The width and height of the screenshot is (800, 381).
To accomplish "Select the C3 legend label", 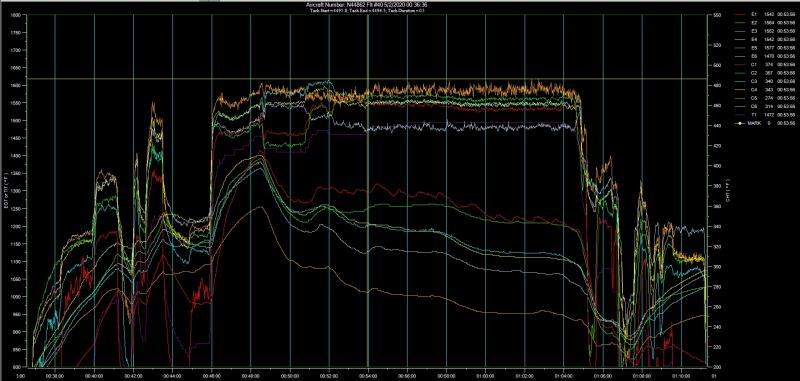I will click(754, 81).
